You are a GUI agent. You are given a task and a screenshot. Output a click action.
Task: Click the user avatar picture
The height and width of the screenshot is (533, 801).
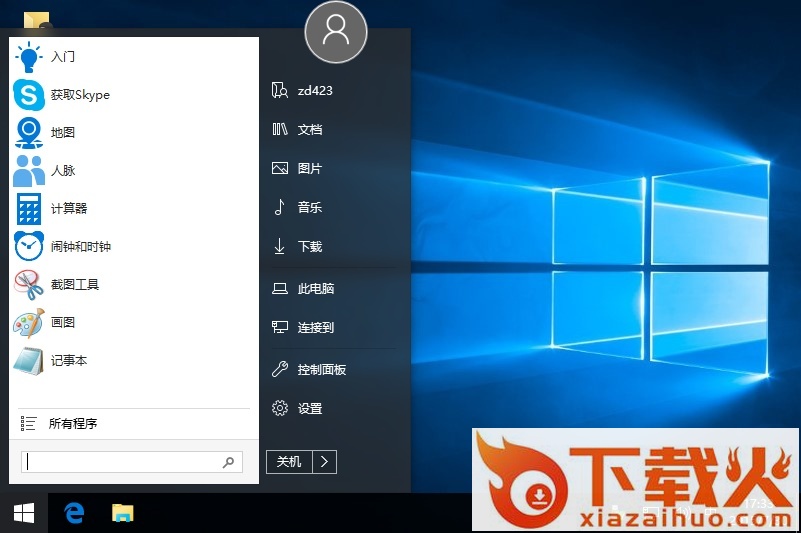(336, 32)
